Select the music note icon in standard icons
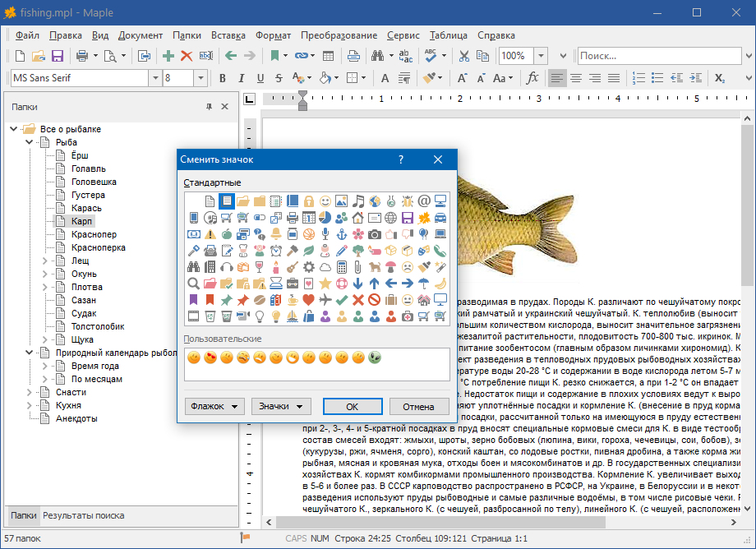Viewport: 756px width, 549px height. click(x=357, y=201)
